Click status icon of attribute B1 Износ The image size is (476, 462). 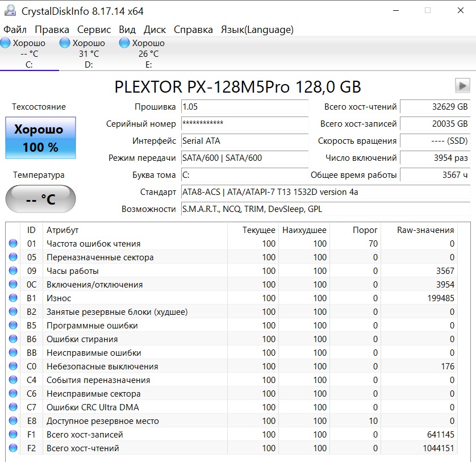click(13, 298)
